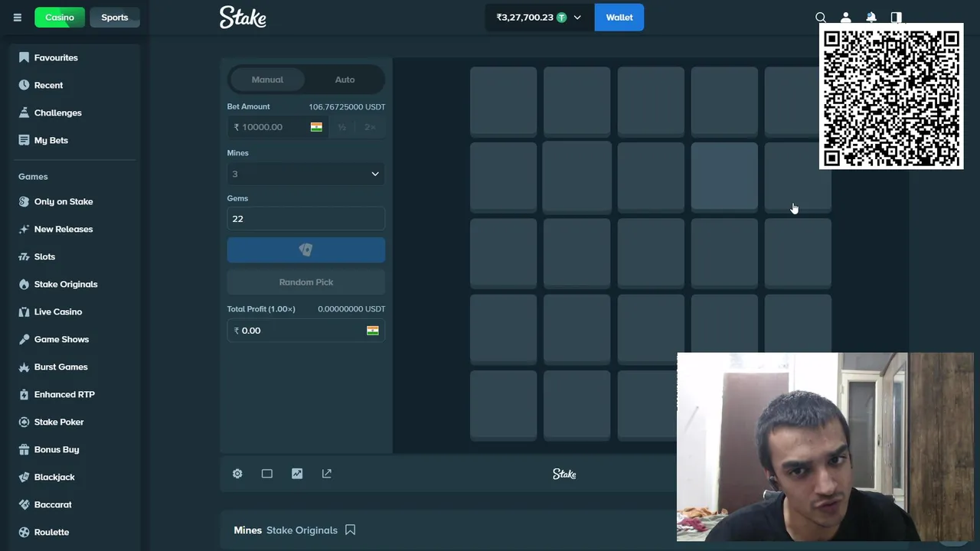Open live stats chart icon
This screenshot has height=551, width=980.
point(297,474)
